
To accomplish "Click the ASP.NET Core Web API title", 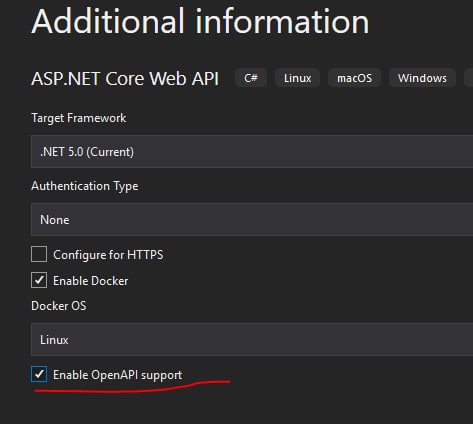I will [125, 79].
